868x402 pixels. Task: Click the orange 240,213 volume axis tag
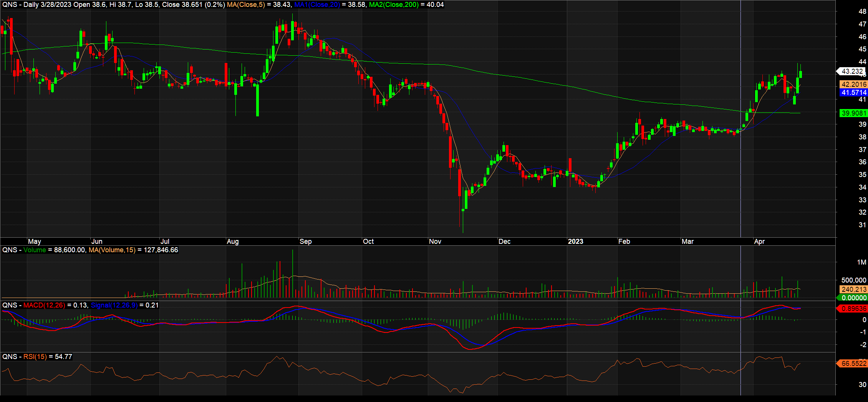(x=853, y=290)
